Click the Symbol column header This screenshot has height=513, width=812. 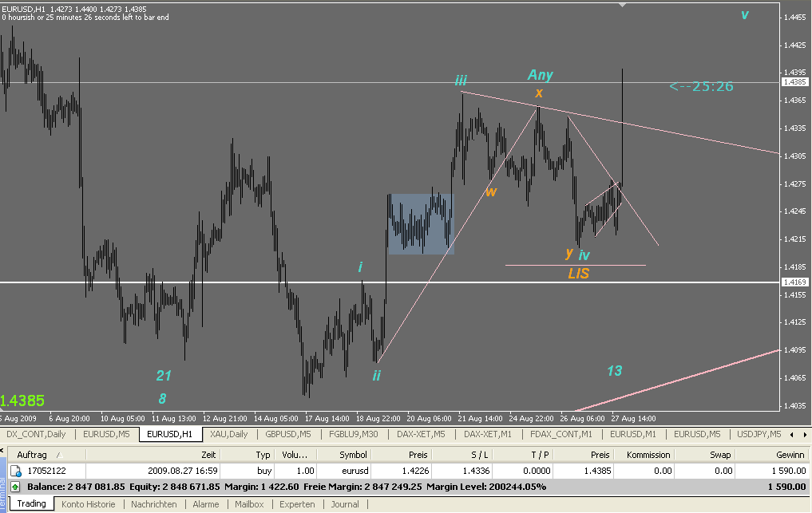(352, 454)
